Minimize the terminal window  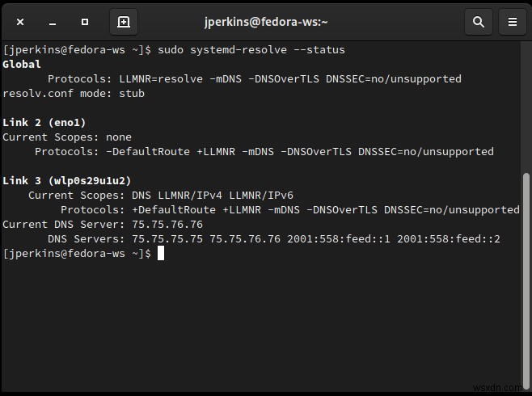(x=53, y=23)
